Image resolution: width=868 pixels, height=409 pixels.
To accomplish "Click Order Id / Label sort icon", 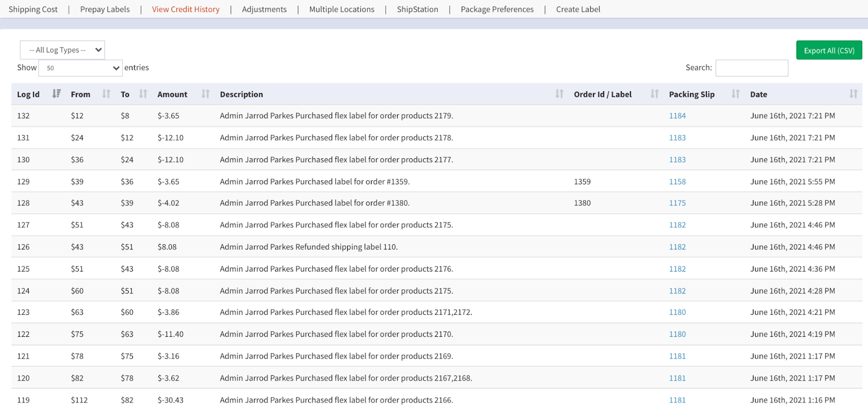I will 655,94.
